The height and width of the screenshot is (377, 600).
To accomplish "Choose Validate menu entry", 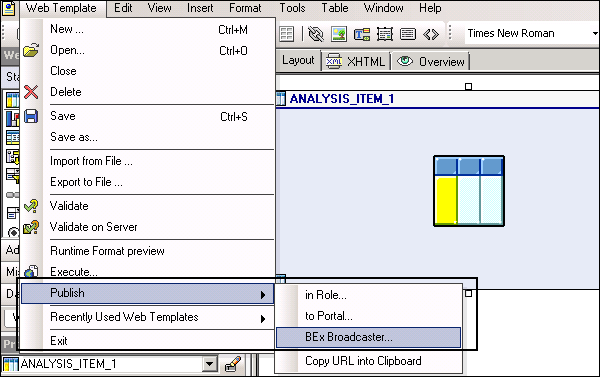I will pyautogui.click(x=148, y=206).
